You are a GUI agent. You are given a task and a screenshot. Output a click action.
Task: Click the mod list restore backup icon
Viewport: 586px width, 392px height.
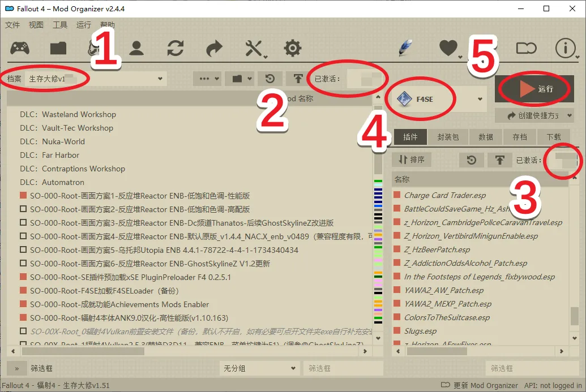click(x=270, y=79)
